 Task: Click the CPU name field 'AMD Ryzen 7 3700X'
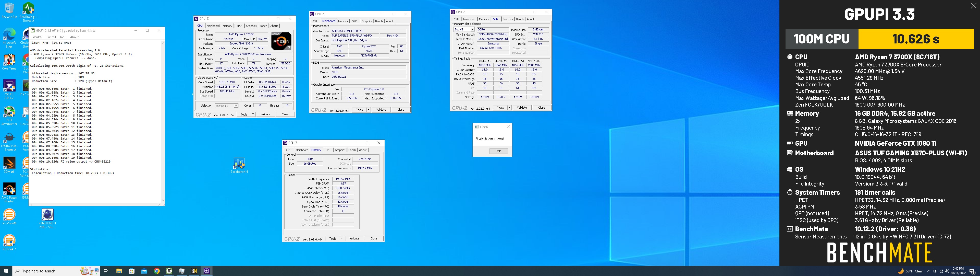point(241,34)
